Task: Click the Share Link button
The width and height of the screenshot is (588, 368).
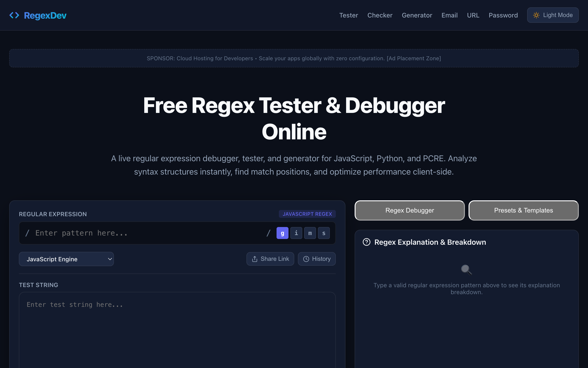Action: click(270, 259)
